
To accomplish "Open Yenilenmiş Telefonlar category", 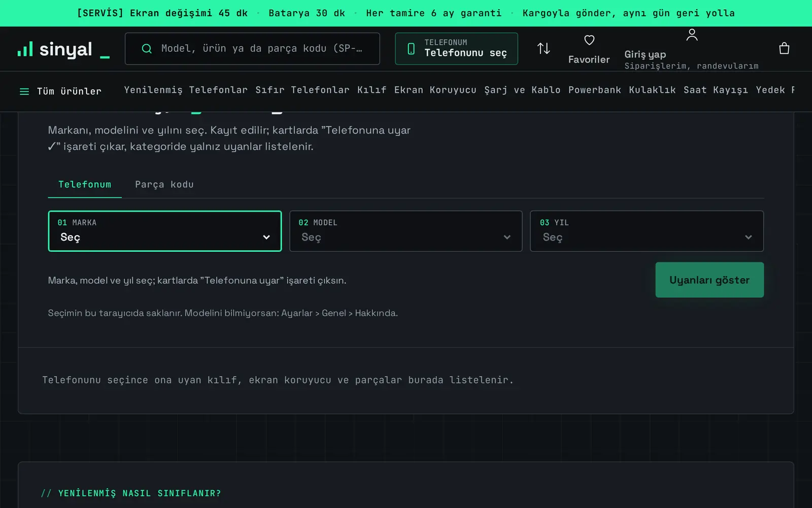I will (x=186, y=90).
